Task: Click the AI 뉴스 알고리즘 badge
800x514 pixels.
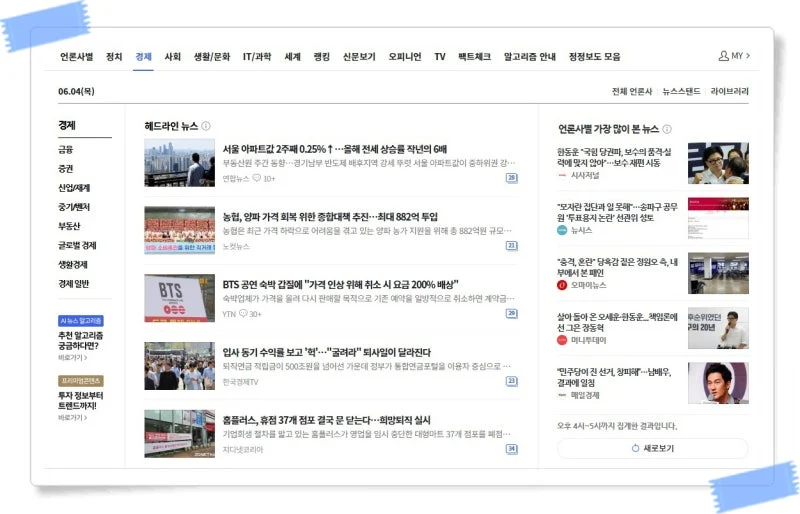Action: click(x=81, y=321)
